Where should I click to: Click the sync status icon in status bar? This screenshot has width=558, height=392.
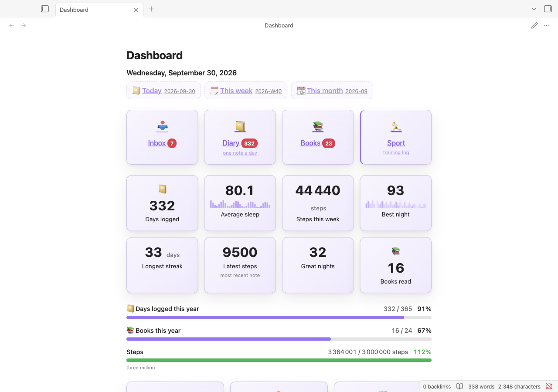tap(549, 386)
